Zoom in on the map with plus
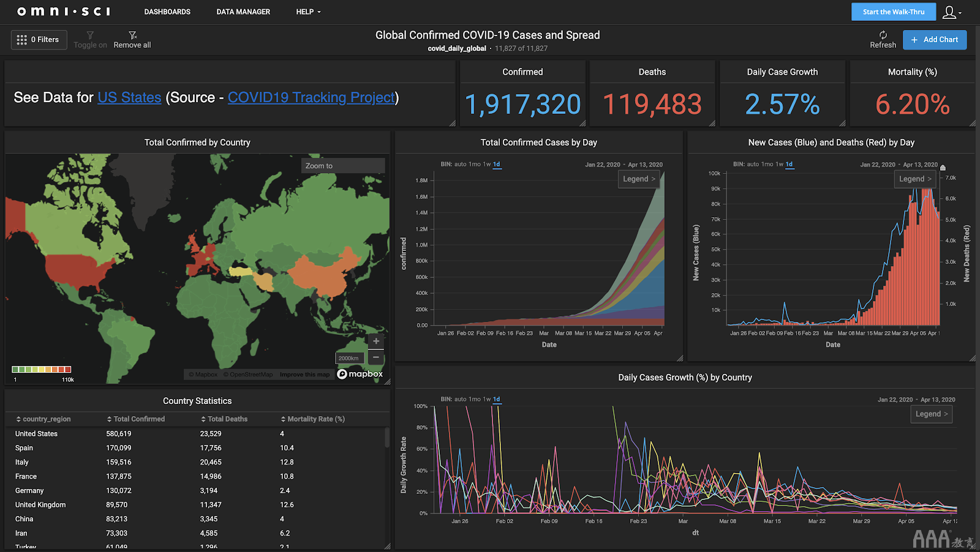 tap(376, 341)
